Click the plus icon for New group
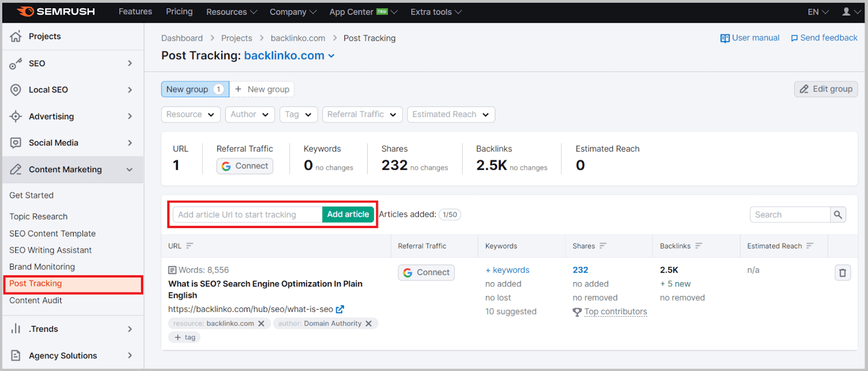This screenshot has height=371, width=868. (x=238, y=89)
